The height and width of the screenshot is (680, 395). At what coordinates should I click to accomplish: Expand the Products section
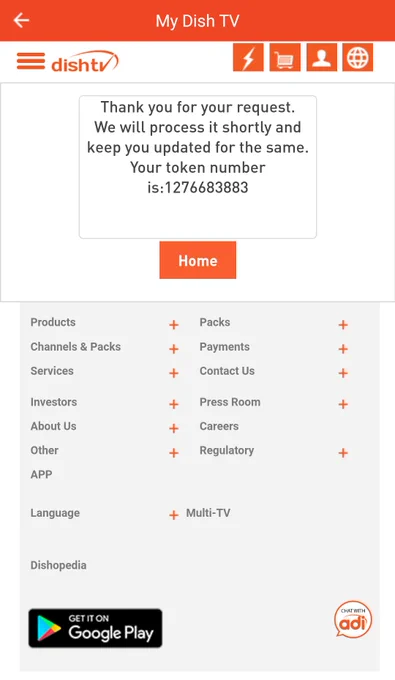click(x=173, y=324)
